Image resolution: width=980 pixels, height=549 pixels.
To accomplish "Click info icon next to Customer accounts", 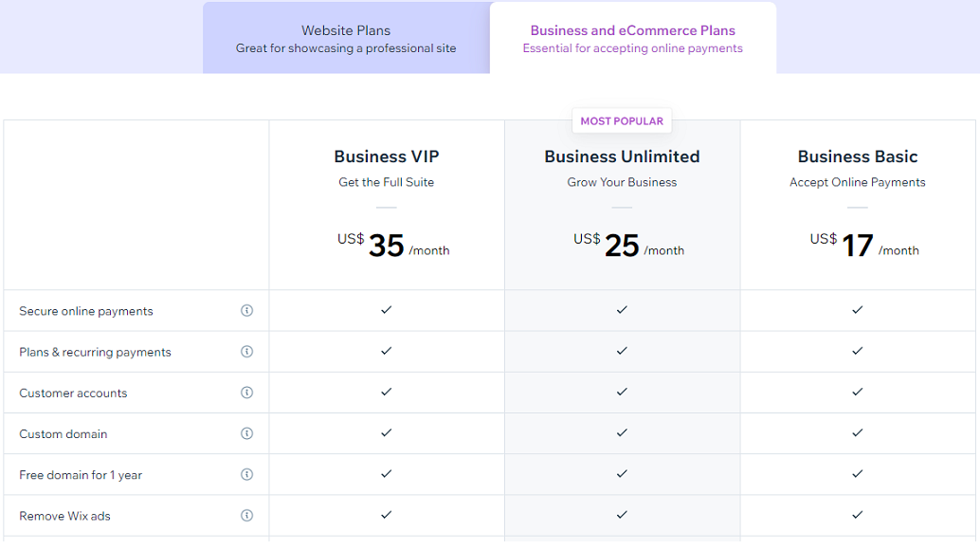I will click(246, 392).
